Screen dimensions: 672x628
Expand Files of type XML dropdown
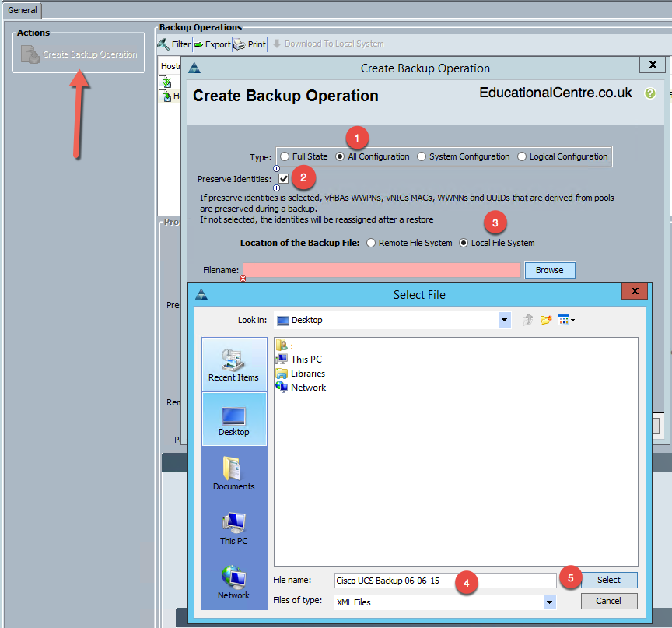[x=550, y=602]
